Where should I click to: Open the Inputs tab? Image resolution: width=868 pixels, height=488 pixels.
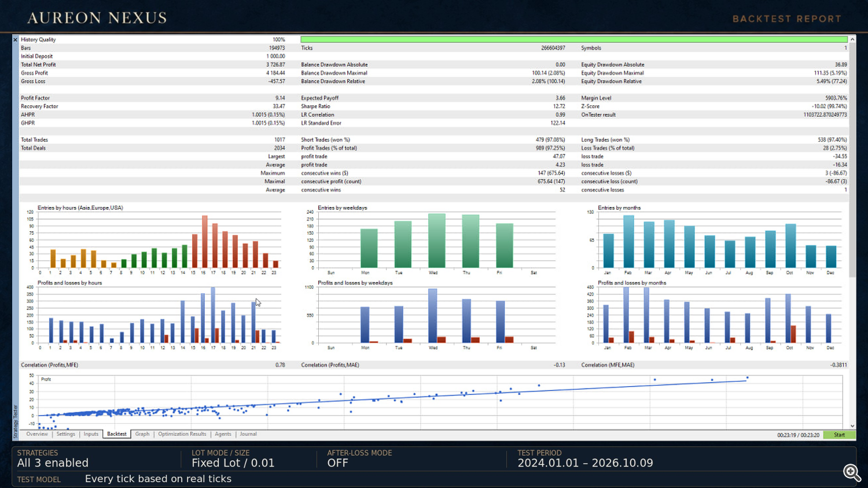pos(91,434)
